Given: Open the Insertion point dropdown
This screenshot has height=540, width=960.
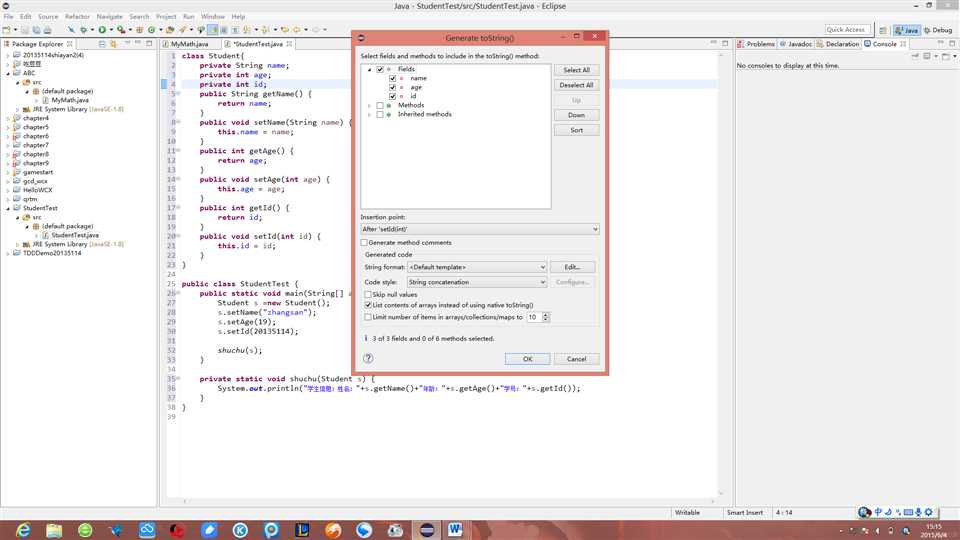Looking at the screenshot, I should [480, 229].
